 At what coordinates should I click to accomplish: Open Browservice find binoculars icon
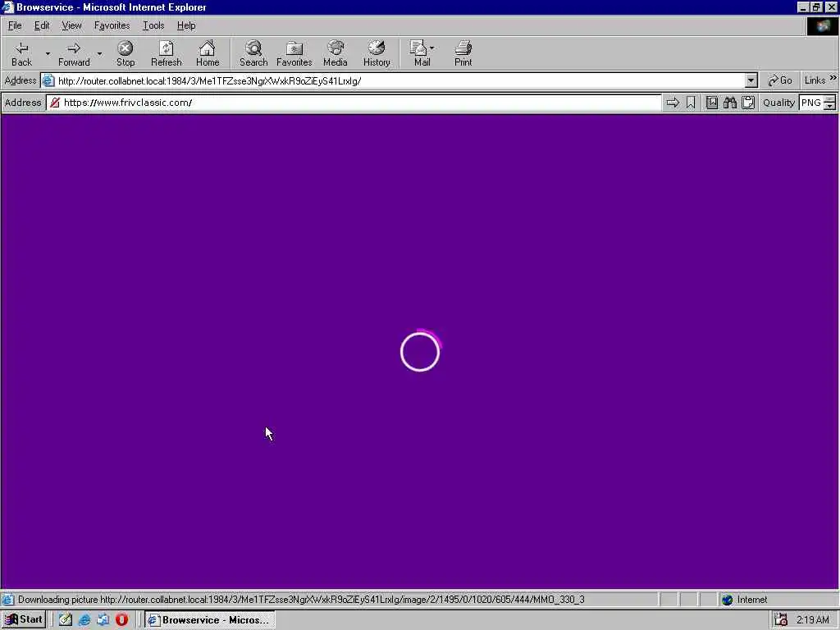coord(729,103)
